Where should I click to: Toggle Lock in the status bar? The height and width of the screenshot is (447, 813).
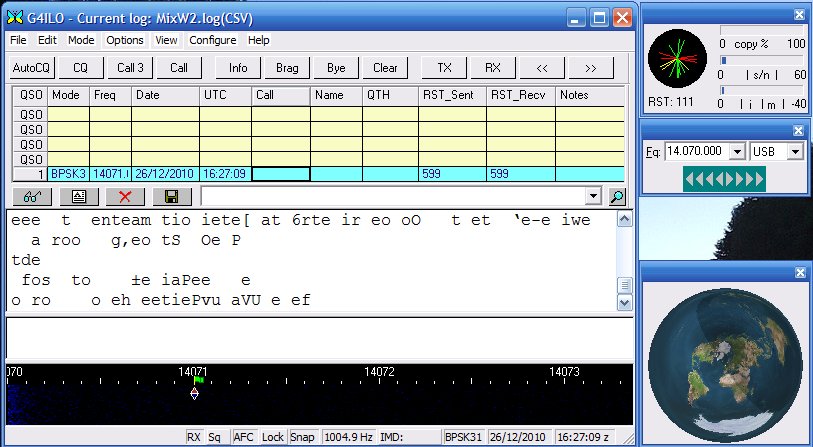[273, 437]
